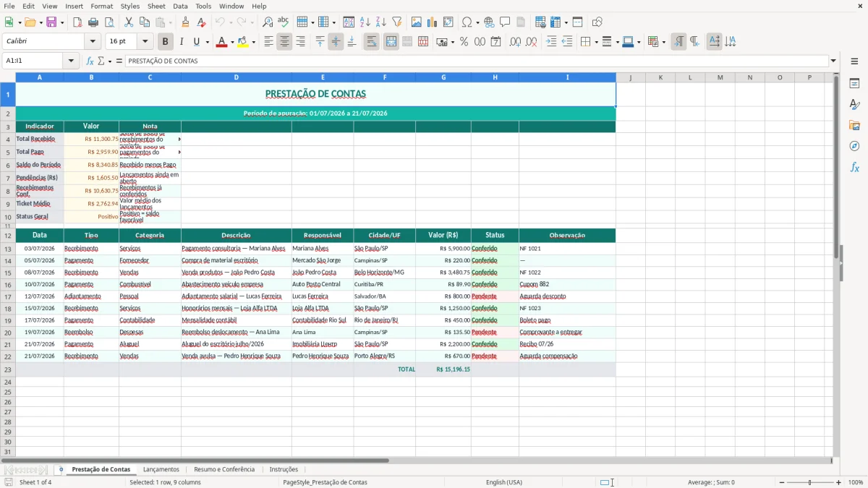
Task: Click the zoom out minus button
Action: click(x=782, y=482)
